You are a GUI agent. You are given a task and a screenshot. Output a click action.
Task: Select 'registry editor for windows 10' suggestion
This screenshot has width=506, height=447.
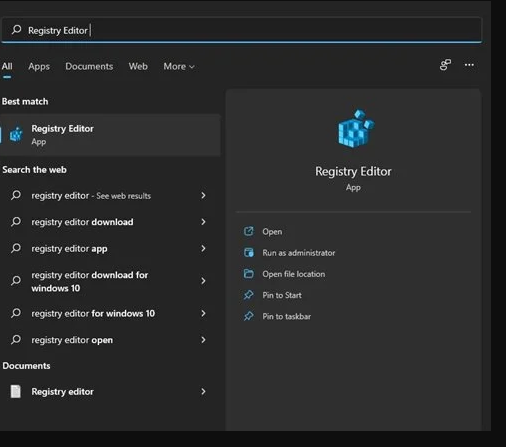click(110, 313)
